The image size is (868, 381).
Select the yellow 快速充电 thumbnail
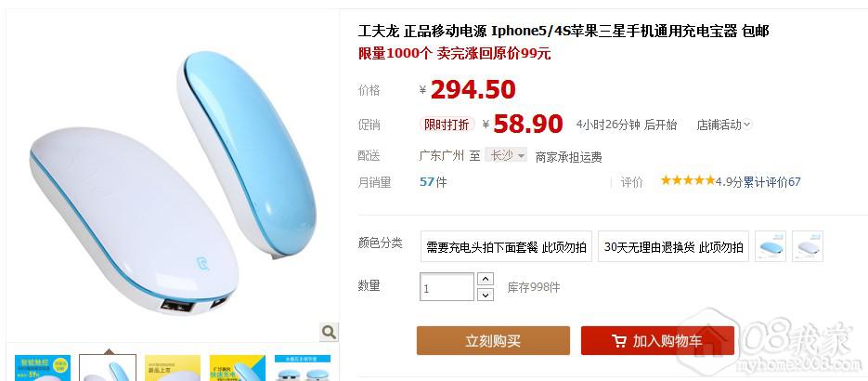click(238, 368)
